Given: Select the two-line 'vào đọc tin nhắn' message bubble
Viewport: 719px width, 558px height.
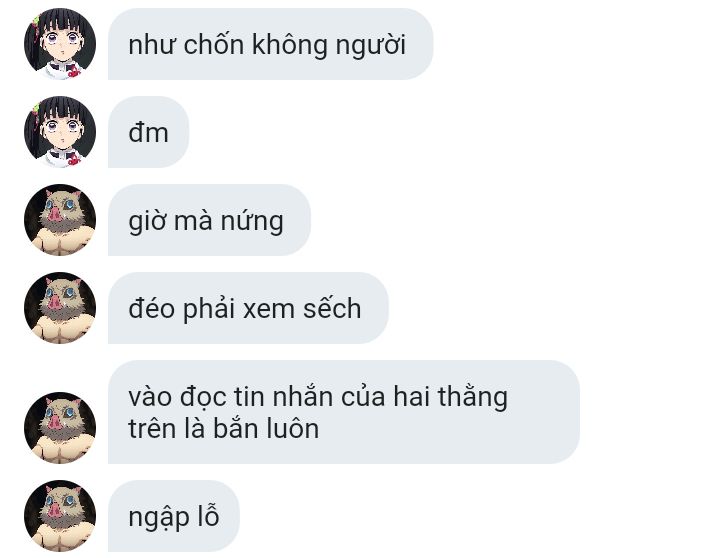Looking at the screenshot, I should point(344,412).
